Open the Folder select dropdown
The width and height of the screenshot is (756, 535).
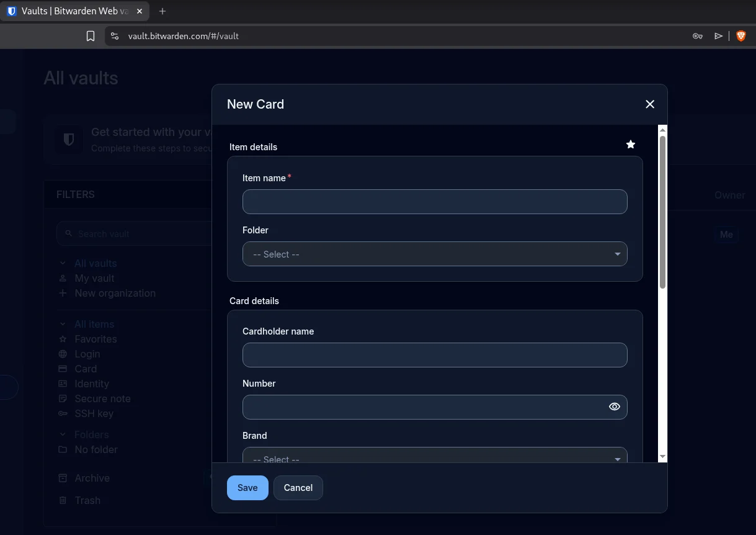435,254
